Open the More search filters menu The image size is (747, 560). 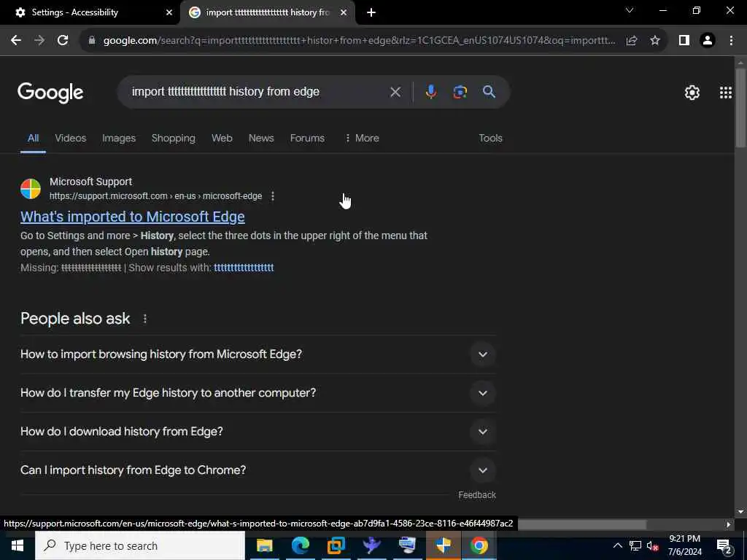click(x=362, y=138)
